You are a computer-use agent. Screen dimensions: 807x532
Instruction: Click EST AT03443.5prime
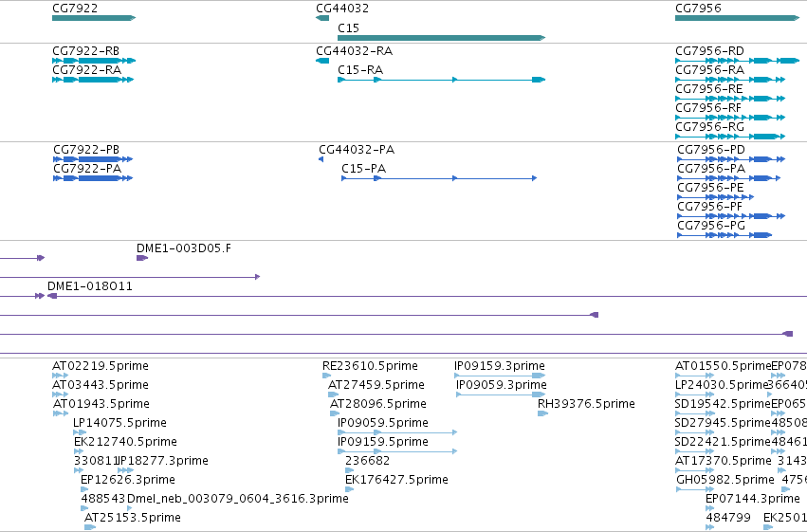click(101, 385)
